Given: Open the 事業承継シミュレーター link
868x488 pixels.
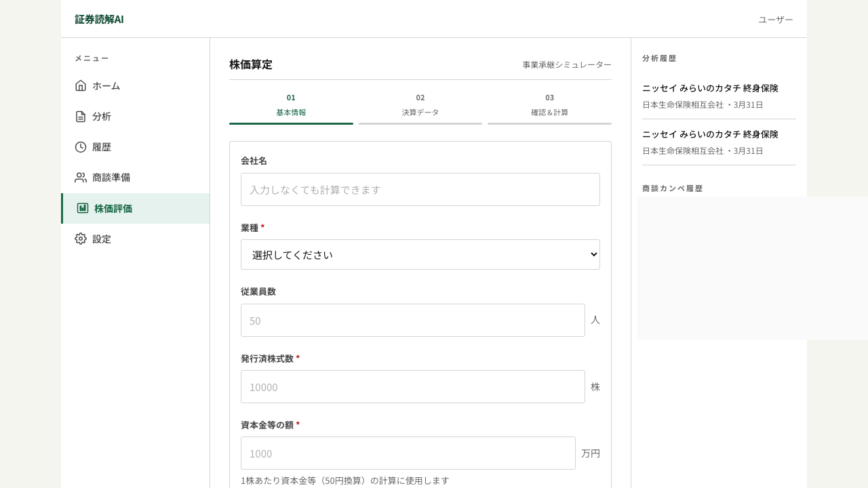Looking at the screenshot, I should coord(566,64).
